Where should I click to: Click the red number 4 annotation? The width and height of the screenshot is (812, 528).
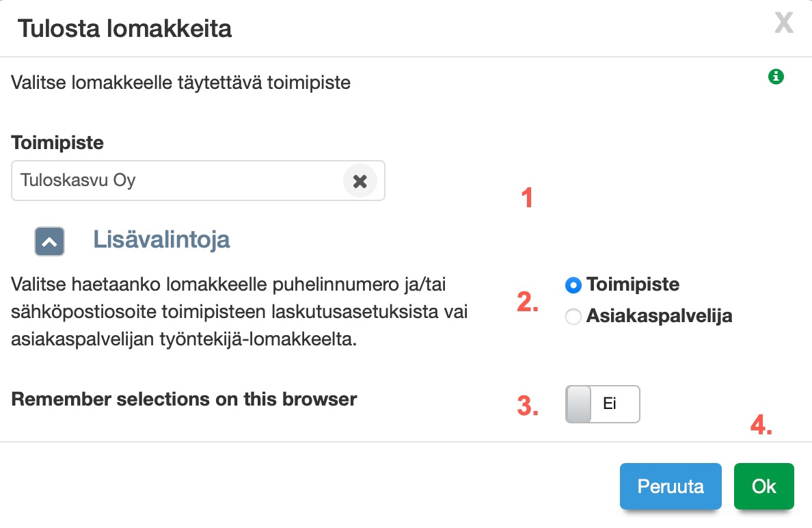click(761, 426)
